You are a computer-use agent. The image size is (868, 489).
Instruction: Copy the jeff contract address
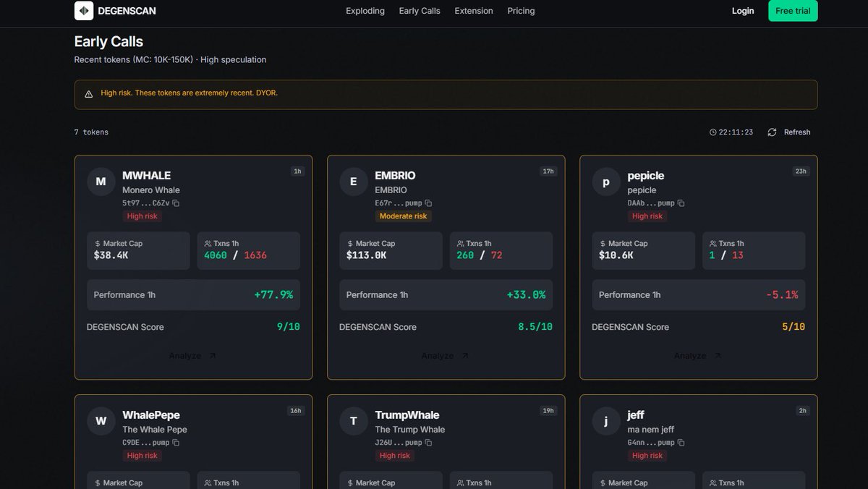pos(681,443)
